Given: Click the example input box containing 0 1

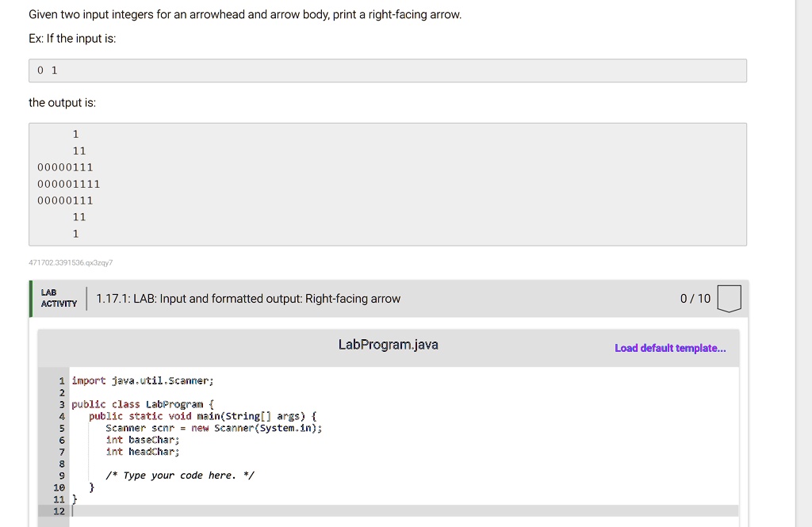Looking at the screenshot, I should 388,71.
